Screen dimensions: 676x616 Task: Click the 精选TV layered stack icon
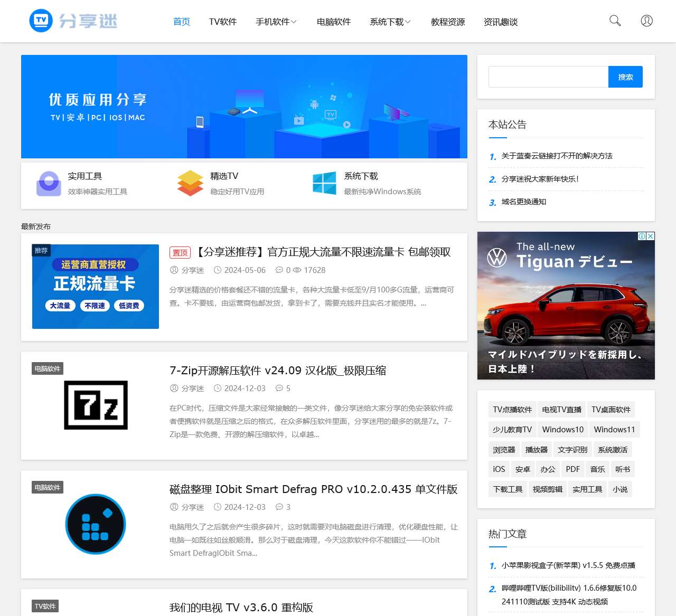[x=190, y=183]
